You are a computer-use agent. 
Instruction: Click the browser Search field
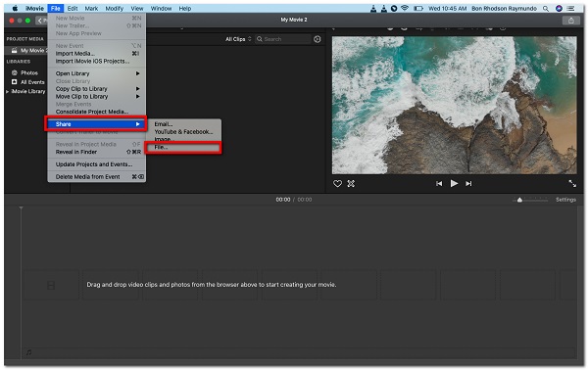[x=283, y=39]
